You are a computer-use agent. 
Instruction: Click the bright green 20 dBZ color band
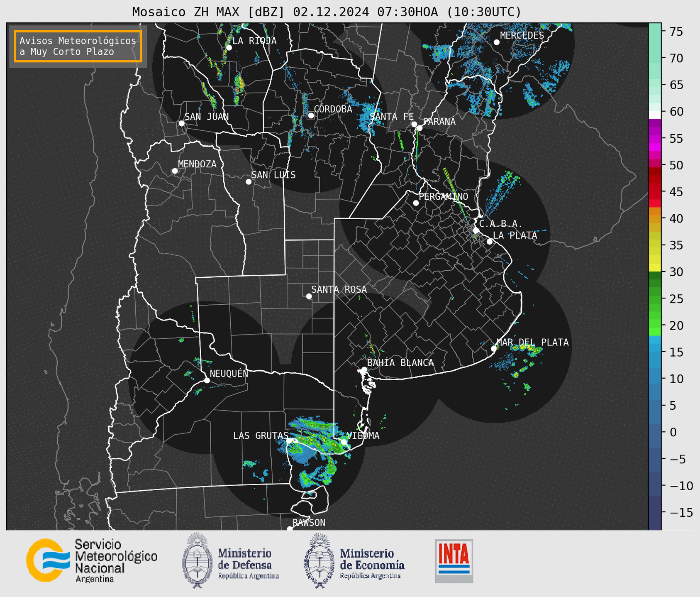[655, 324]
